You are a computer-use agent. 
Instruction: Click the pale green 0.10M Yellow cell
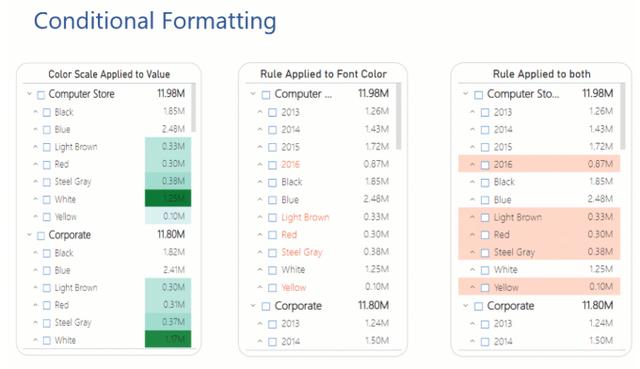(x=168, y=216)
